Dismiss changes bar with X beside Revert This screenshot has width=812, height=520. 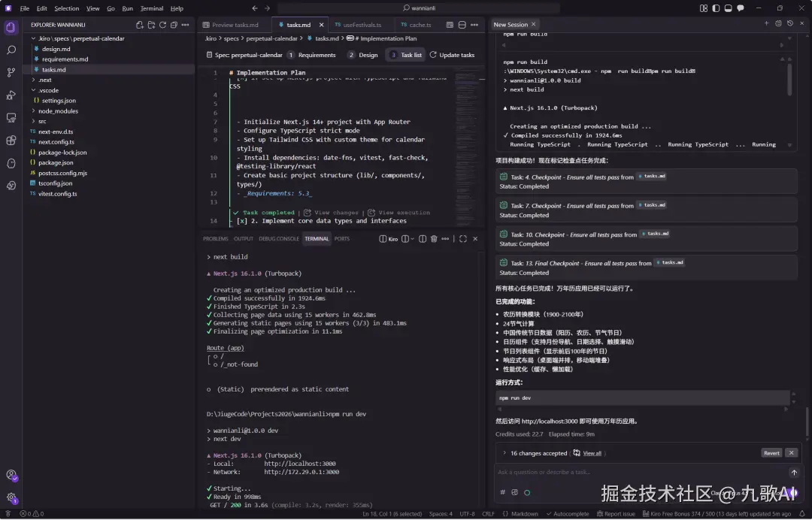coord(791,453)
